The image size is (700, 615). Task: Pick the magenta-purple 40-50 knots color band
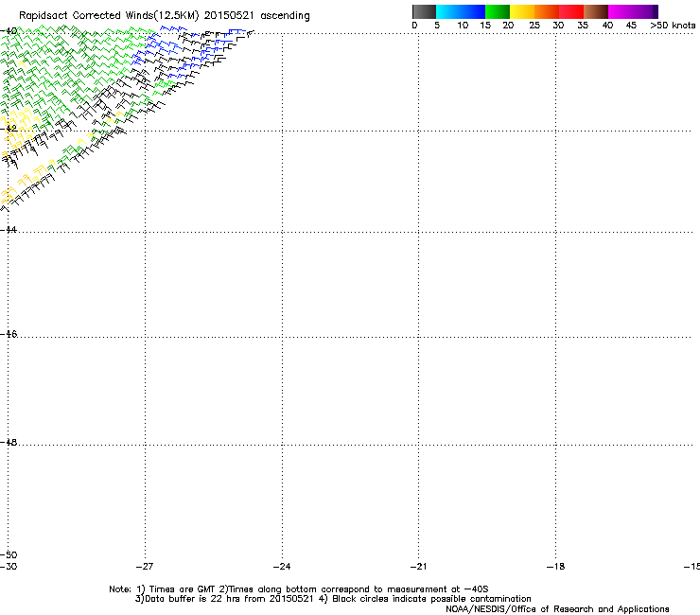click(x=633, y=11)
